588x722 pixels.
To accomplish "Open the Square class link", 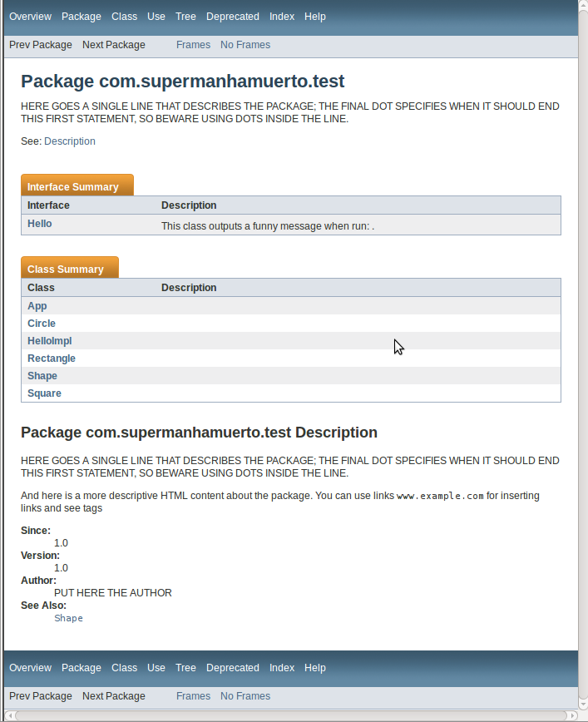I will (44, 393).
